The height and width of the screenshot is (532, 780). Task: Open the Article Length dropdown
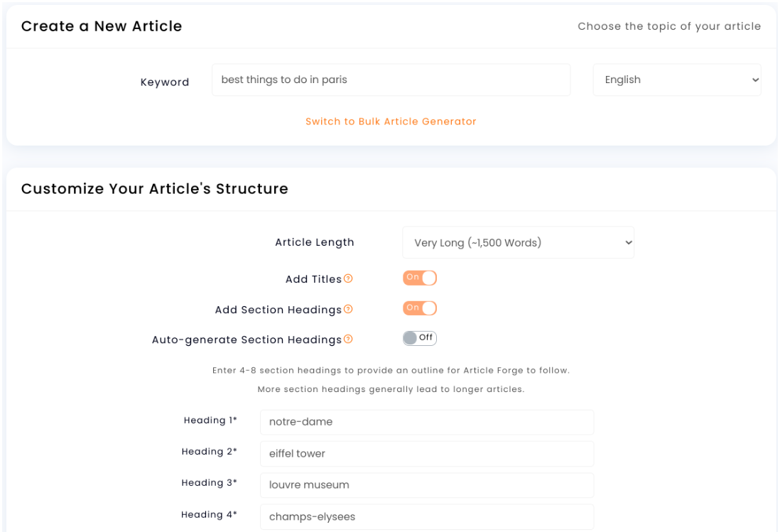(518, 242)
